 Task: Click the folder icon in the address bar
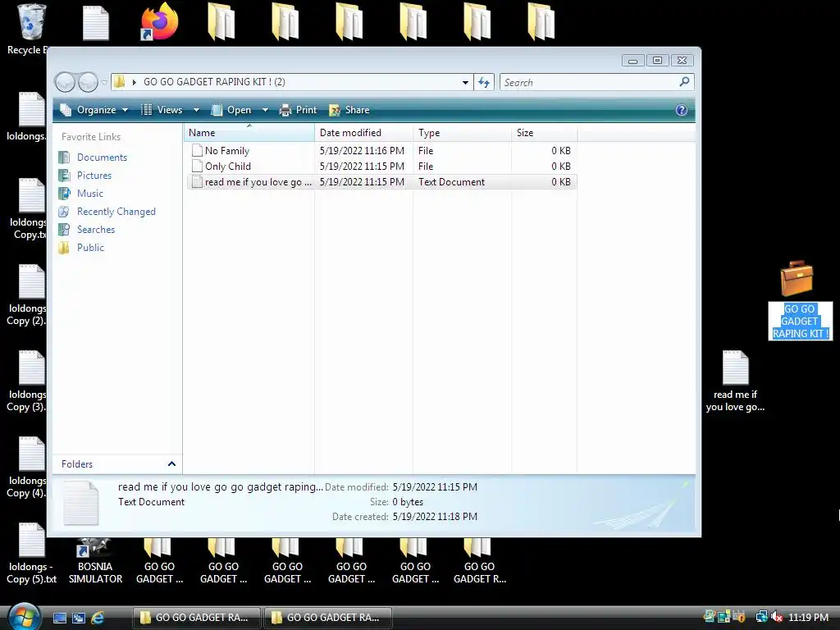120,82
